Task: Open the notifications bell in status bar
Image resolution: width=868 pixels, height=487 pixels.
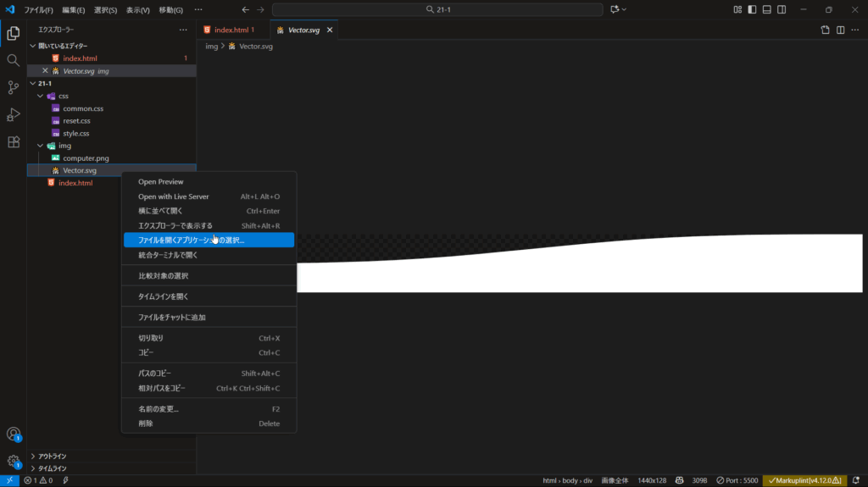Action: (x=857, y=480)
